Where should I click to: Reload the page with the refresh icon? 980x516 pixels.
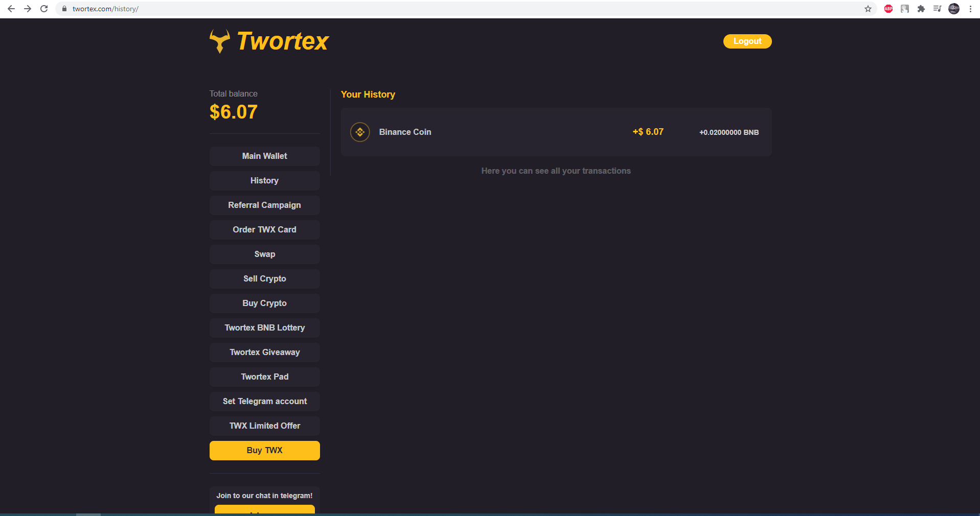pyautogui.click(x=44, y=9)
